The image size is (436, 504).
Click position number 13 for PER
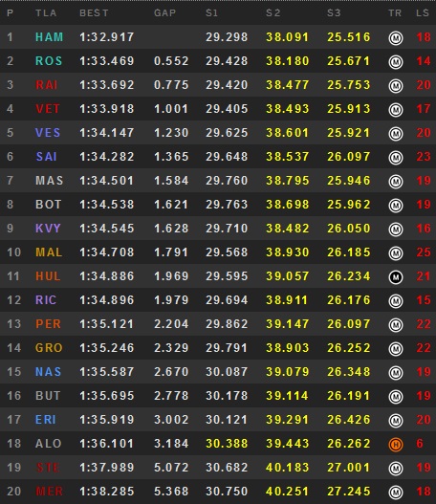click(x=13, y=323)
